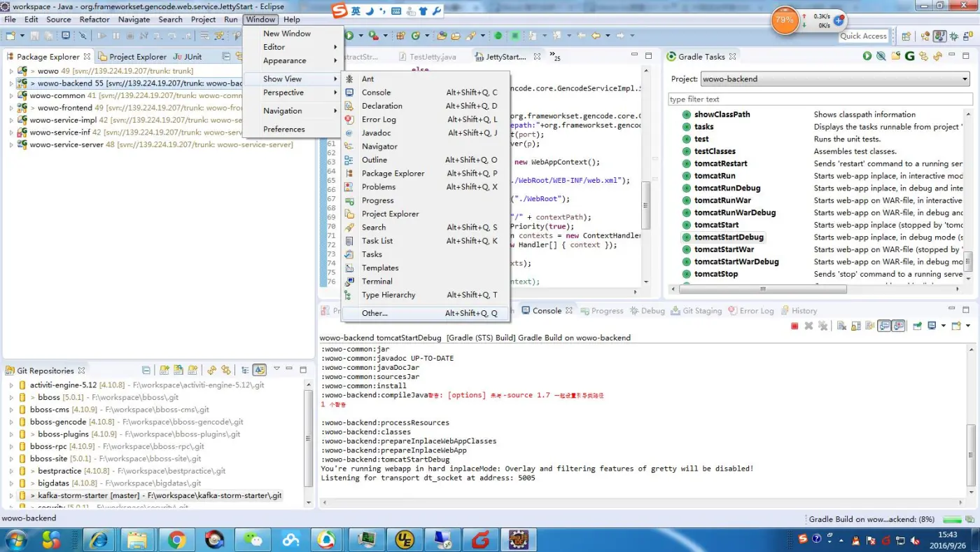Open the Navigate menu

click(x=134, y=20)
